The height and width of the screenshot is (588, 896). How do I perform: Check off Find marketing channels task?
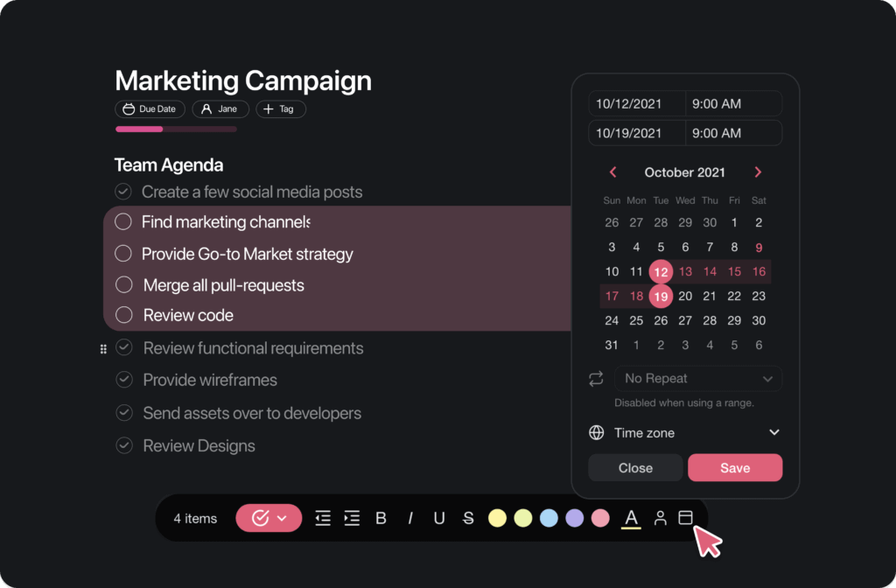123,222
